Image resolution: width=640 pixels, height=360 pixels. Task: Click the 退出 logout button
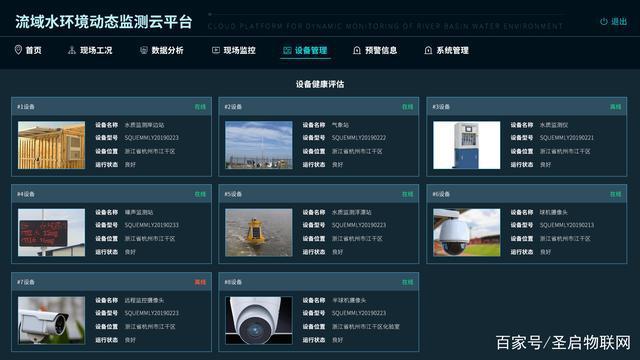pyautogui.click(x=613, y=21)
